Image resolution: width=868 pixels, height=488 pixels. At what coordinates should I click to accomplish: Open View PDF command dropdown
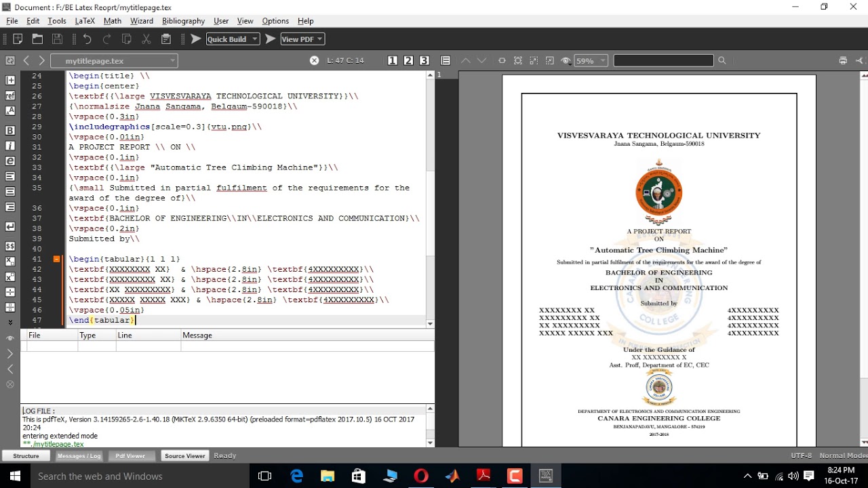(x=302, y=39)
